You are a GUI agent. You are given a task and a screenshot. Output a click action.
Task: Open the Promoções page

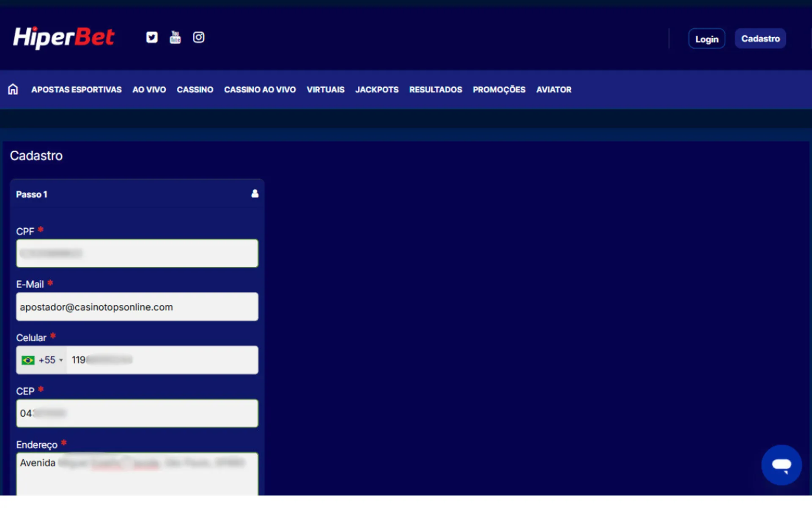[x=499, y=89]
